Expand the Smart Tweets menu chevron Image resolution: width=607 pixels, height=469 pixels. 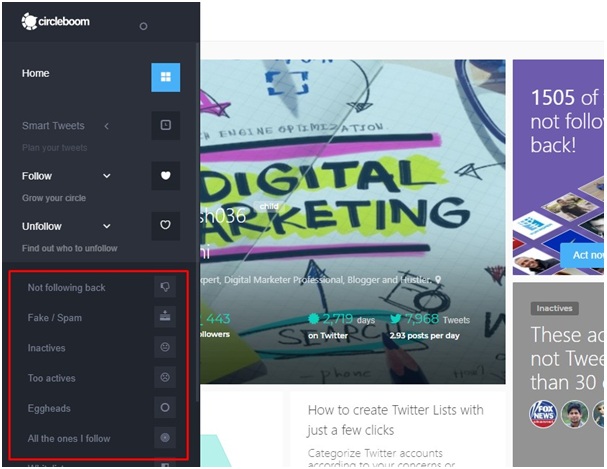click(107, 126)
